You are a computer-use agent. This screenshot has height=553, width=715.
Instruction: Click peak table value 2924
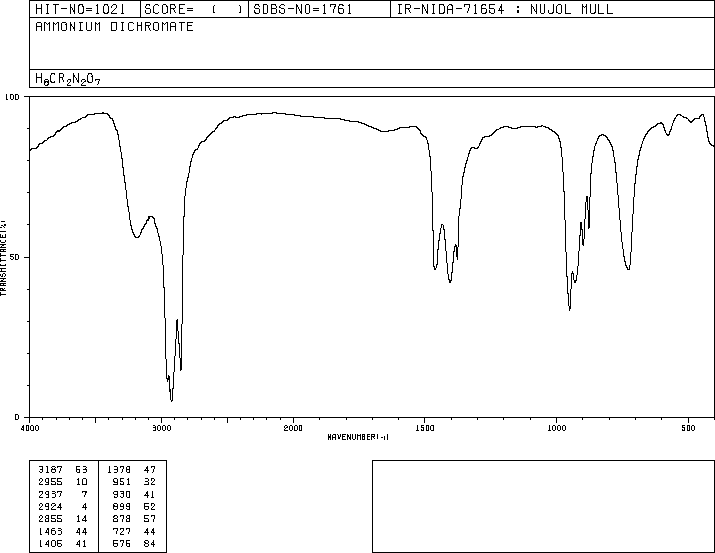tap(50, 506)
